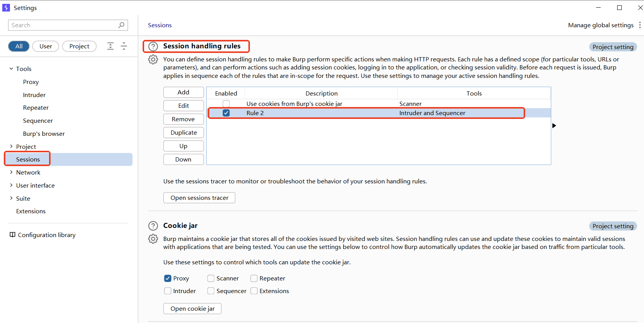Enable the cookie jar rule checkbox

click(226, 104)
